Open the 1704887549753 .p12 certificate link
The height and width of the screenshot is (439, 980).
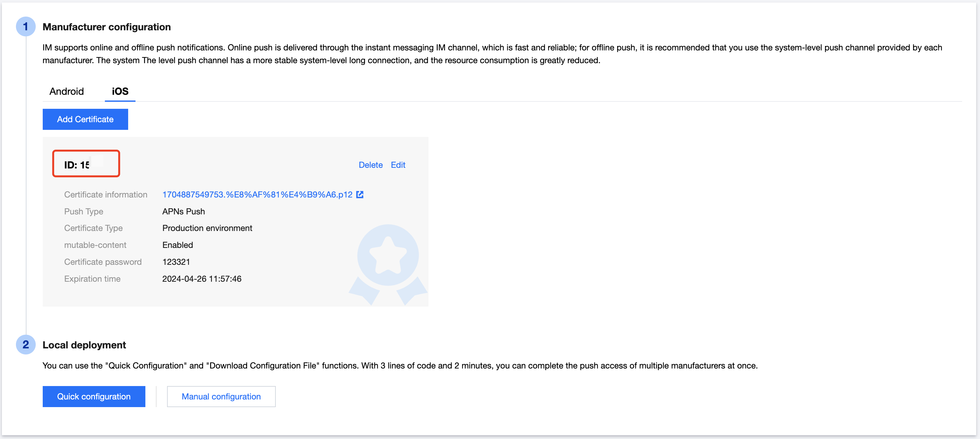[257, 195]
